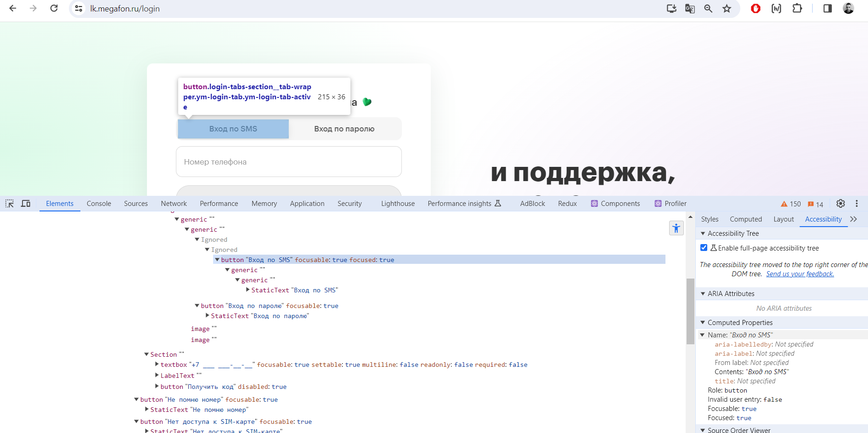Open the zoom magnifier icon
Viewport: 868px width, 433px height.
[x=708, y=8]
